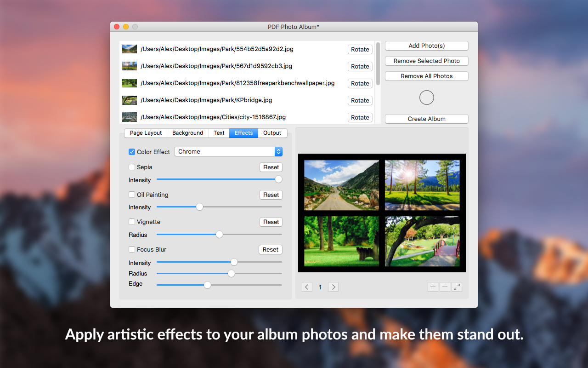Switch to the Text tab
Viewport: 588px width, 368px height.
coord(219,133)
